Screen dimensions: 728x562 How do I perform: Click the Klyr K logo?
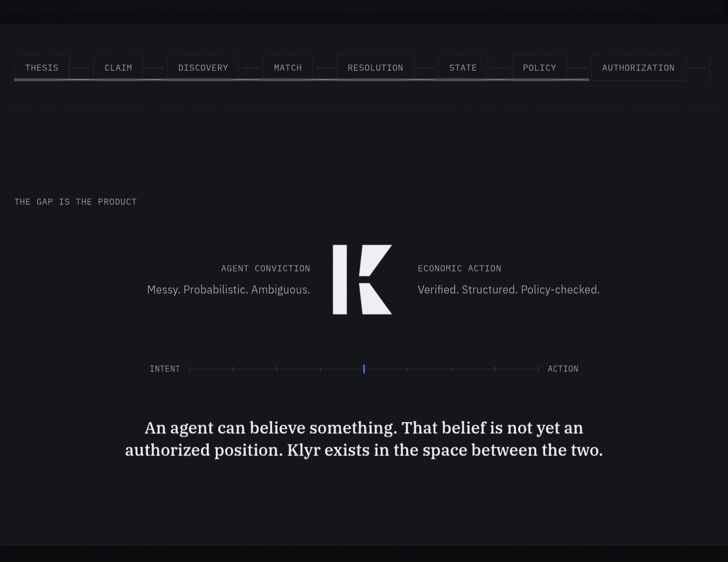coord(362,279)
